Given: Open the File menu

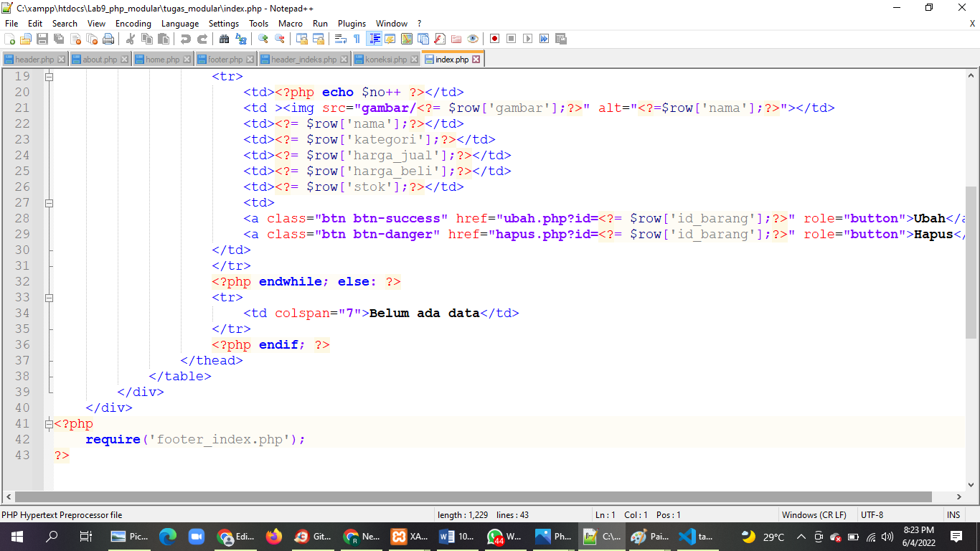Looking at the screenshot, I should [x=11, y=24].
